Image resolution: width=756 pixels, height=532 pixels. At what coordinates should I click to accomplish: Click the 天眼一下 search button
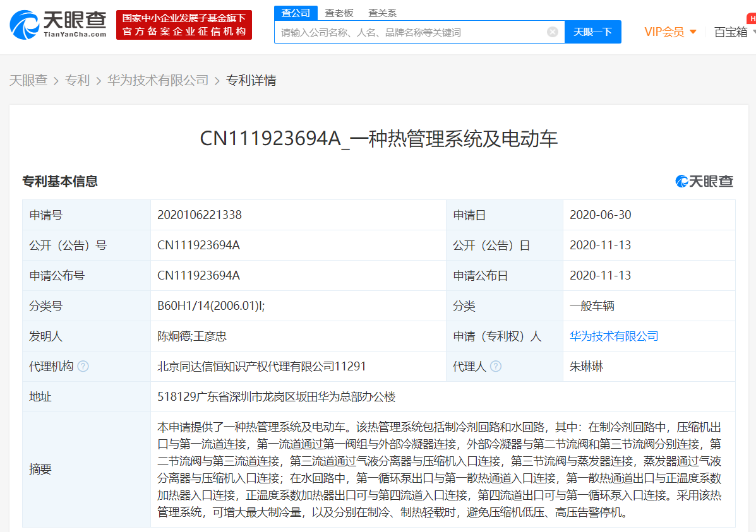click(592, 32)
